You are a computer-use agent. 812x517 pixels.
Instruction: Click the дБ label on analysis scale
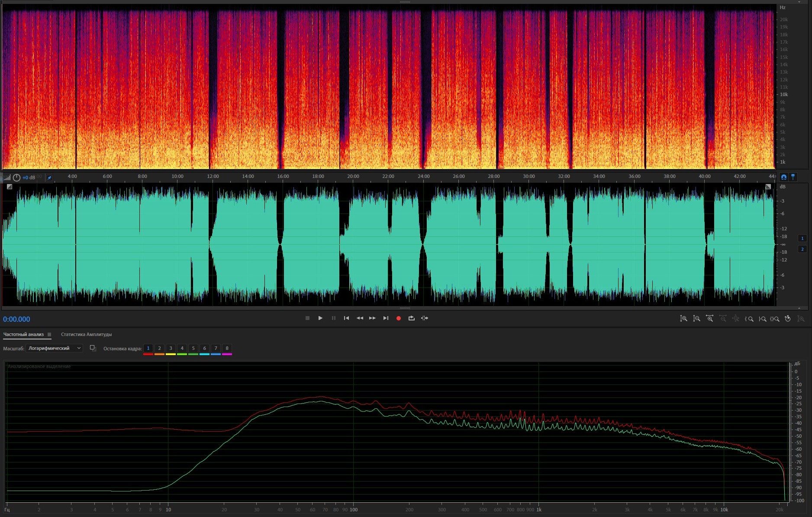pyautogui.click(x=797, y=364)
